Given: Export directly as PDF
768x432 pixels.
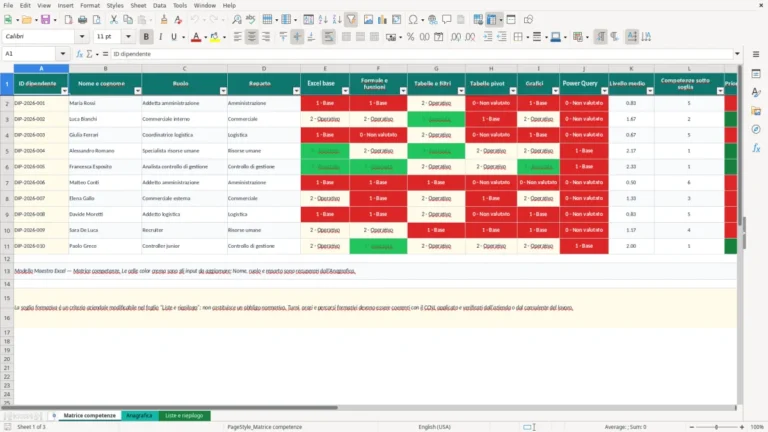Looking at the screenshot, I should [68, 20].
